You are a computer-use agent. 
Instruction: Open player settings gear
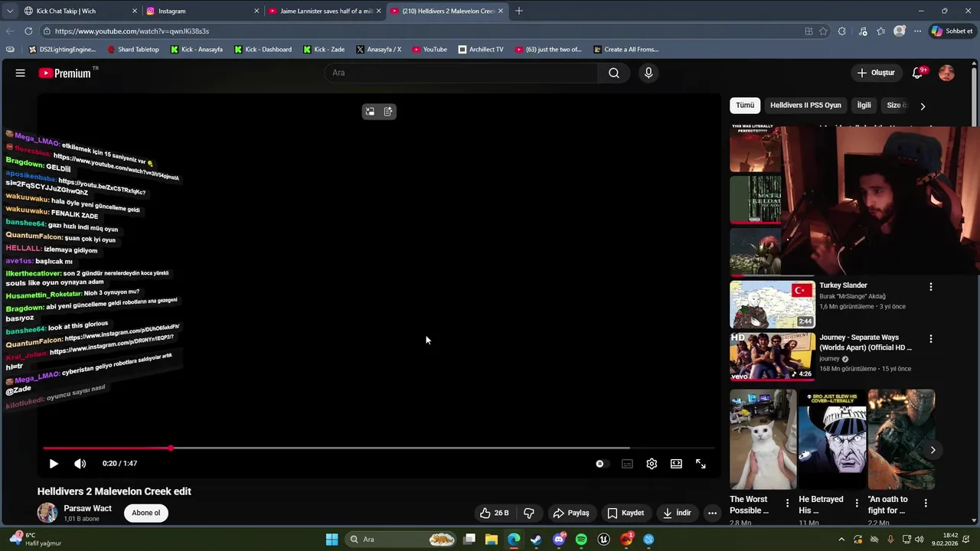pos(652,464)
